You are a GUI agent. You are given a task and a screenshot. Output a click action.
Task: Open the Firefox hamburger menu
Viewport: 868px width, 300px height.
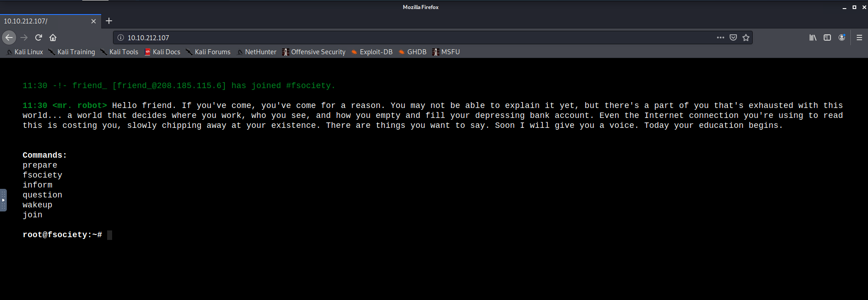859,37
